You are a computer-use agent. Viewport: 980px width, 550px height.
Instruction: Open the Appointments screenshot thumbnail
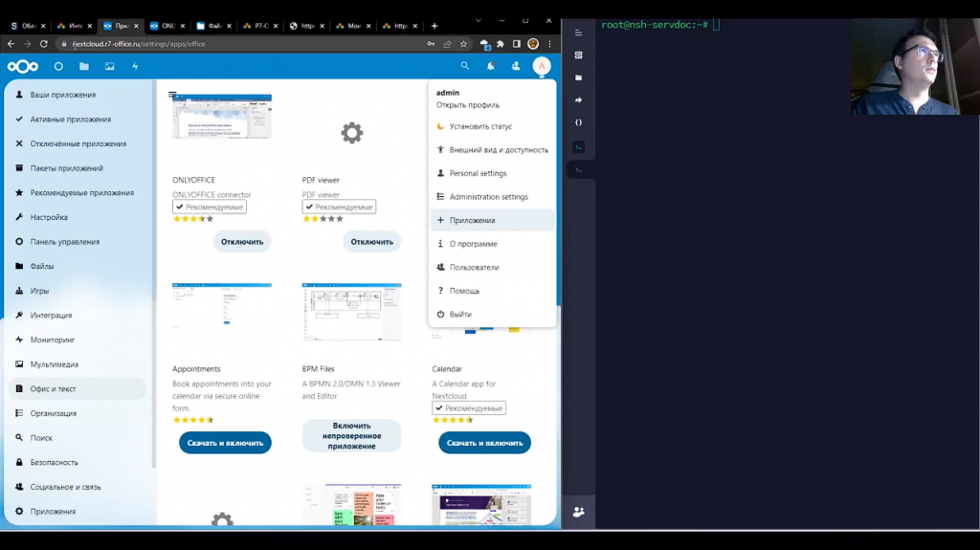coord(222,305)
